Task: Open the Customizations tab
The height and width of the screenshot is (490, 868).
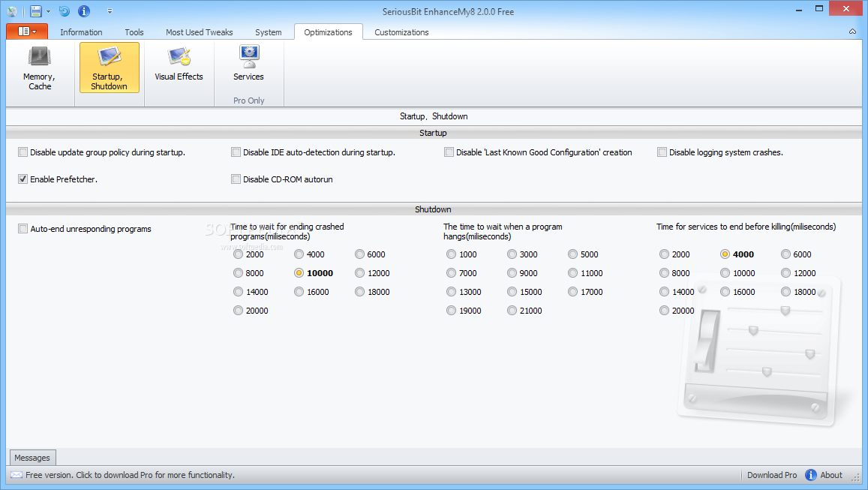Action: point(401,32)
